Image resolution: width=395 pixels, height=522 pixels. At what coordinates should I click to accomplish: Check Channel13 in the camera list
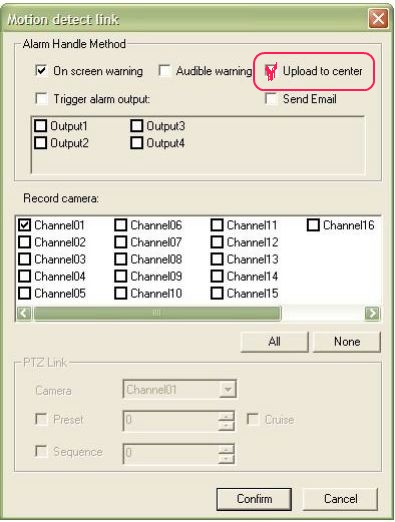(217, 259)
